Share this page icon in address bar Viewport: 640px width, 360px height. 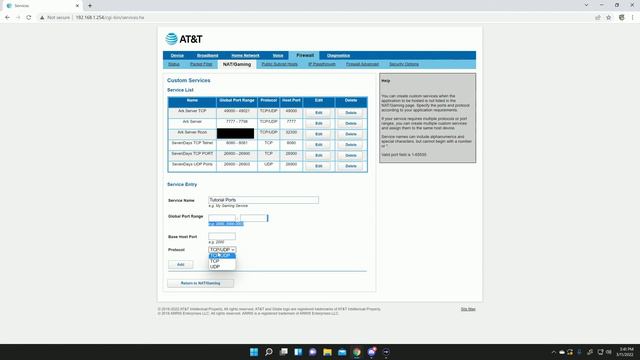[x=598, y=18]
